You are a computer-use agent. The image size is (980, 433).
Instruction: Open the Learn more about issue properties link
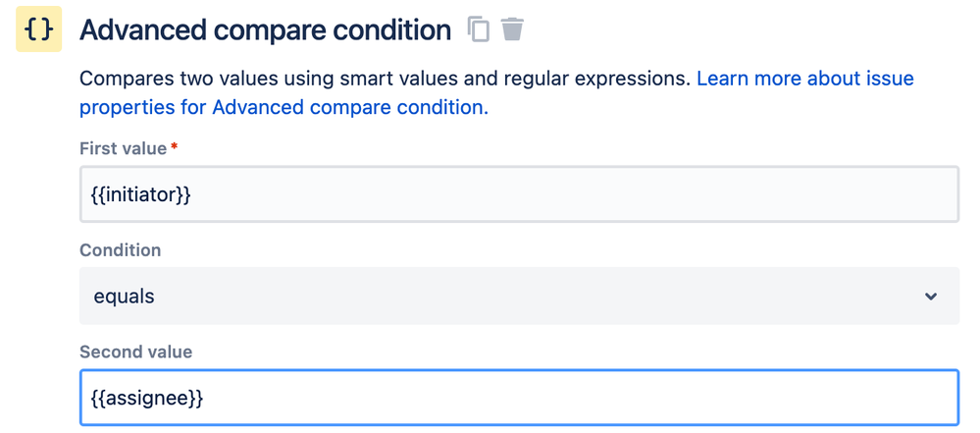[x=804, y=79]
